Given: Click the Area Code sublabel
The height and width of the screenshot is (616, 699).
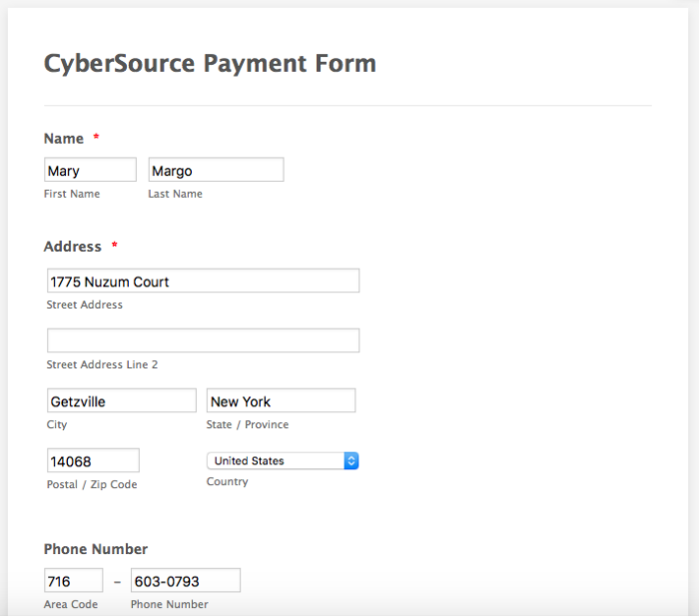Looking at the screenshot, I should (71, 604).
